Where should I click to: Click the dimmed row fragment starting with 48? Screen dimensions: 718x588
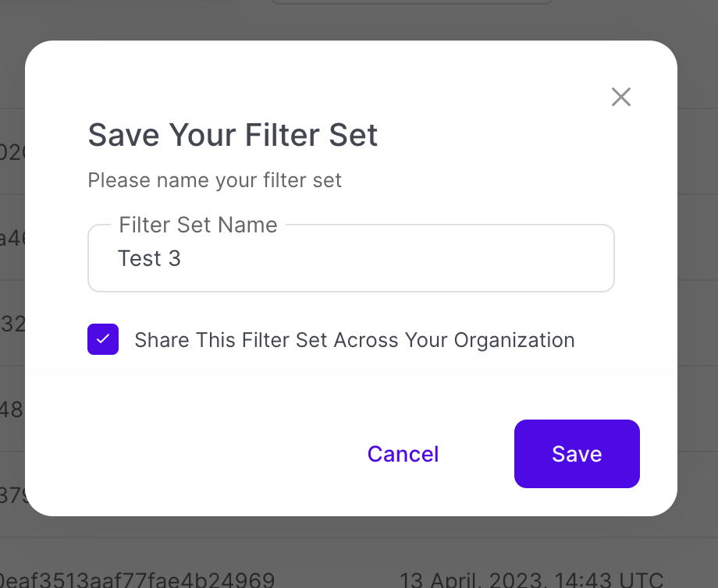(11, 409)
